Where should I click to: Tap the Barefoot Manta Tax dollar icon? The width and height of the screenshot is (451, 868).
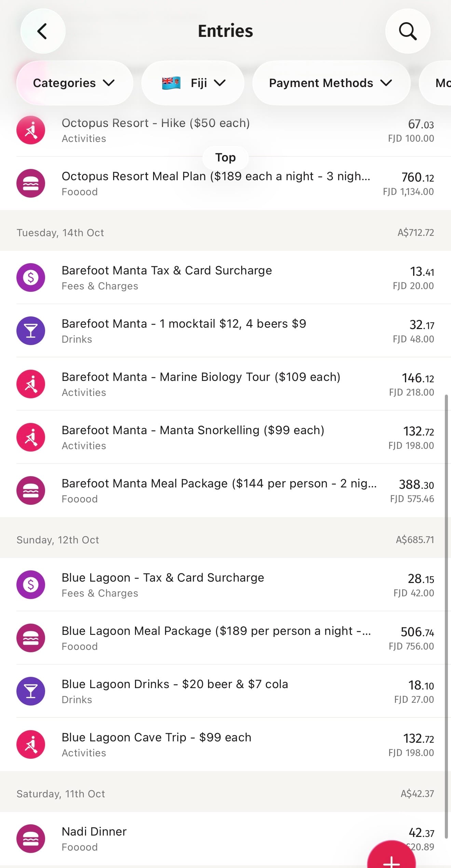point(31,278)
